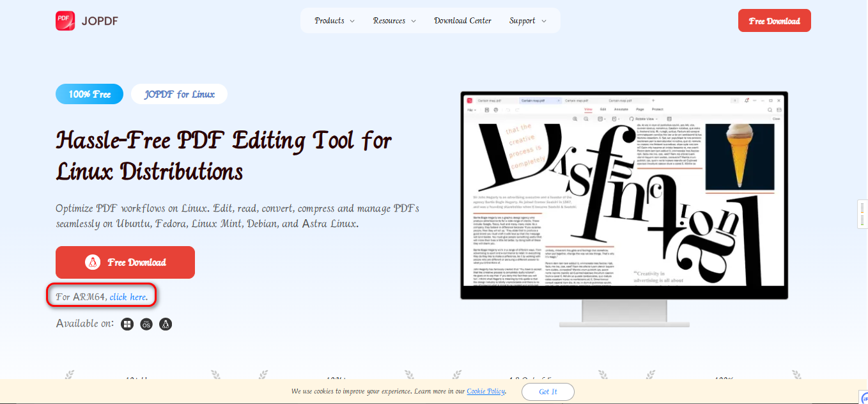The height and width of the screenshot is (404, 868).
Task: Click the 'We use cookies' message text
Action: point(399,391)
